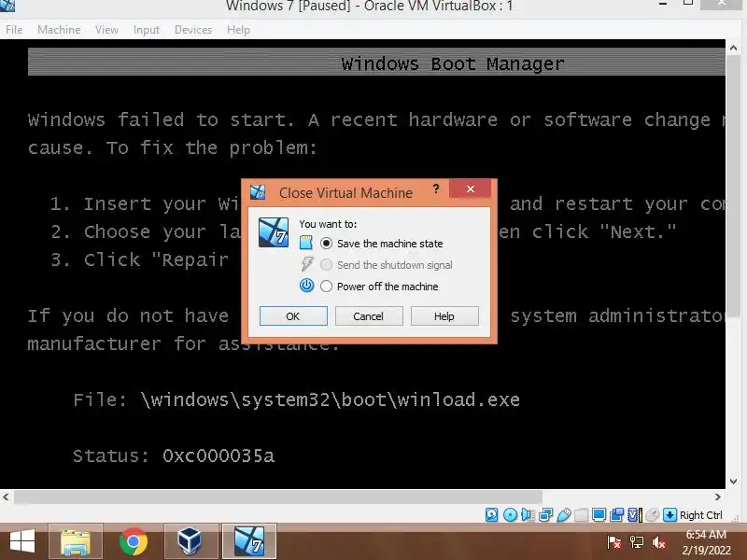Click the Status 0xc000035a text

click(x=174, y=455)
